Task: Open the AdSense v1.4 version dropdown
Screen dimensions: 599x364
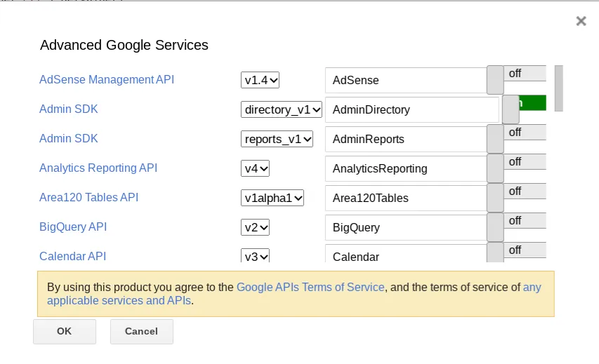Action: click(x=260, y=80)
